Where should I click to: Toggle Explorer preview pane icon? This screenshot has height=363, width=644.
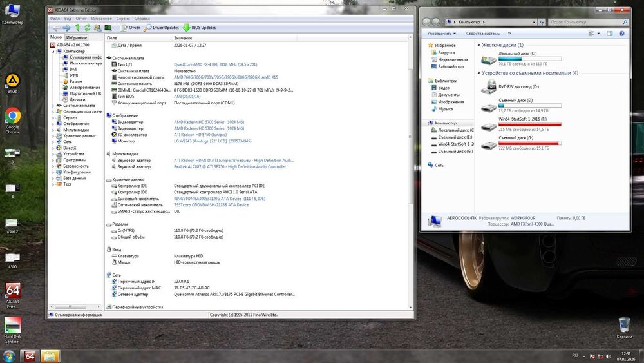(610, 34)
